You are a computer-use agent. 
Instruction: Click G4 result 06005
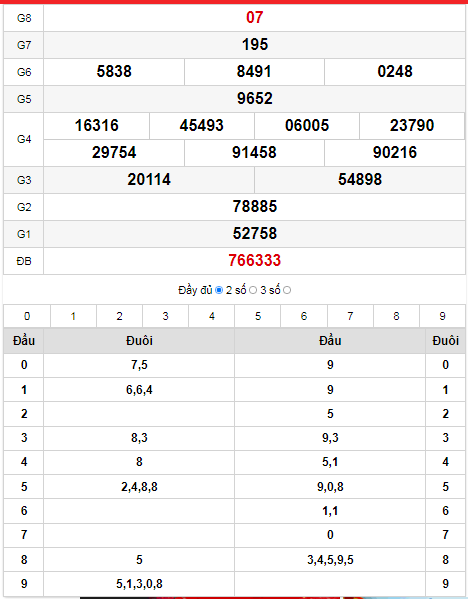pos(307,126)
